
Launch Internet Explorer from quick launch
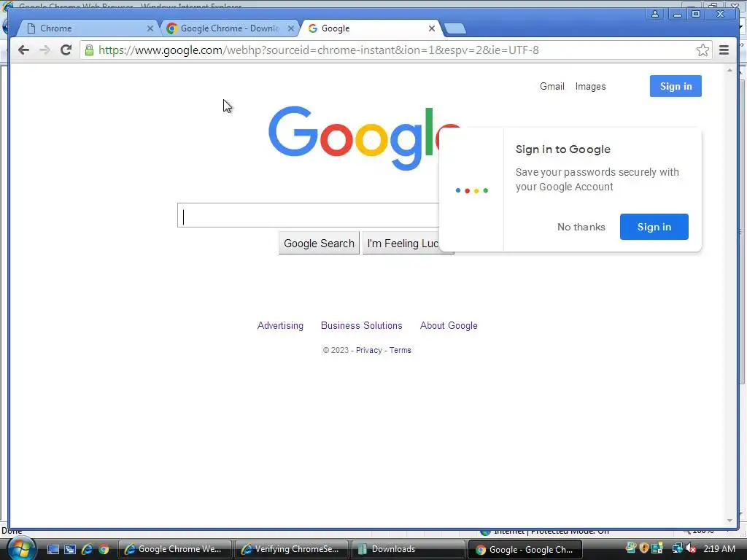click(88, 549)
